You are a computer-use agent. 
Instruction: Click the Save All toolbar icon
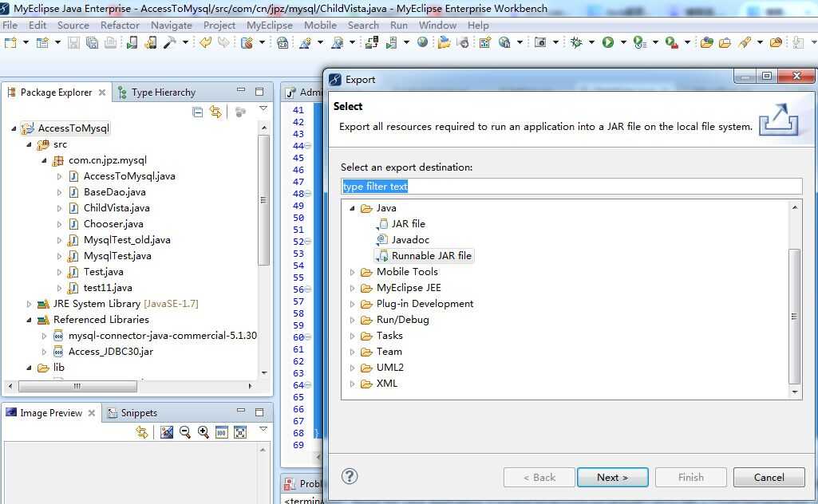92,43
